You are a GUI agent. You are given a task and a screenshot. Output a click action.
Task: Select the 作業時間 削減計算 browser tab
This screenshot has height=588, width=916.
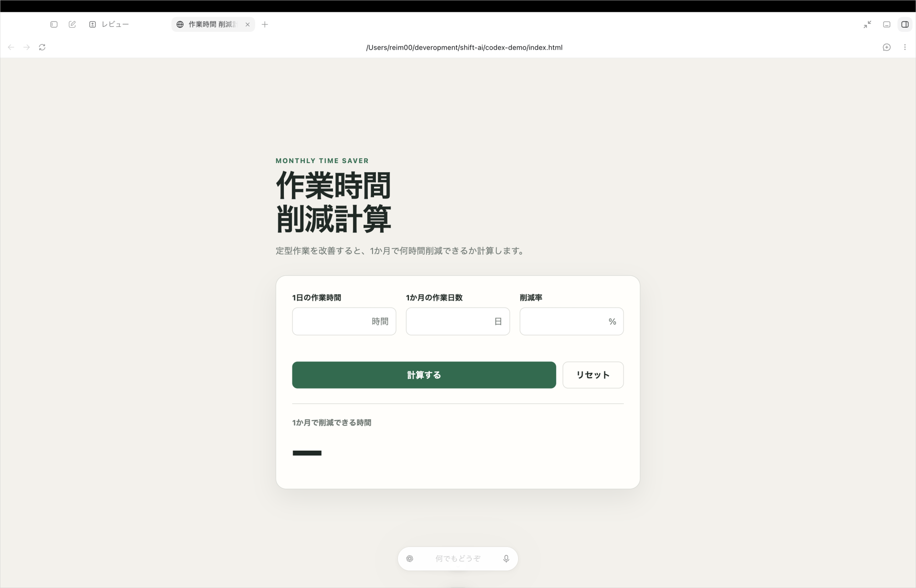tap(212, 24)
